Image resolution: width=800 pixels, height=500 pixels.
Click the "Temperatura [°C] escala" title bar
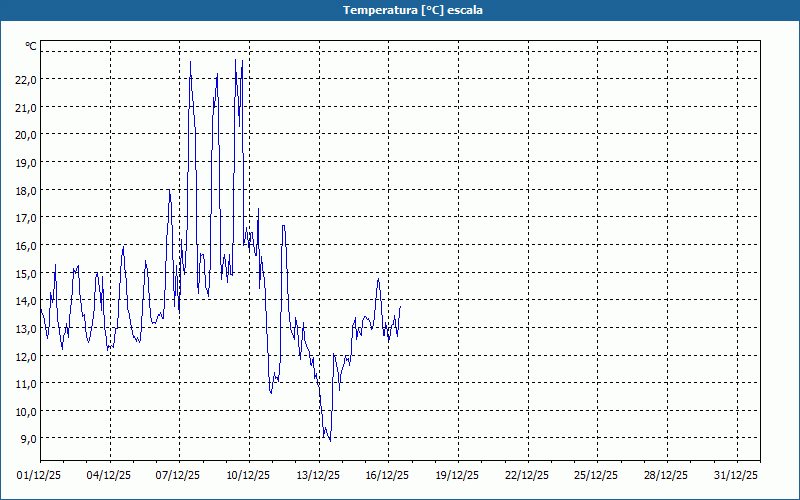pyautogui.click(x=400, y=10)
